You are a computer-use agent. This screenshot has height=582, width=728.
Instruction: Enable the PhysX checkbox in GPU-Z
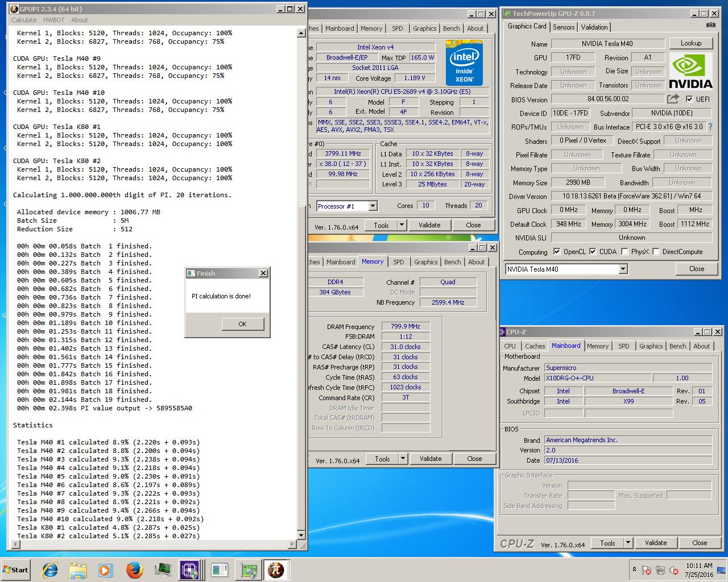624,251
